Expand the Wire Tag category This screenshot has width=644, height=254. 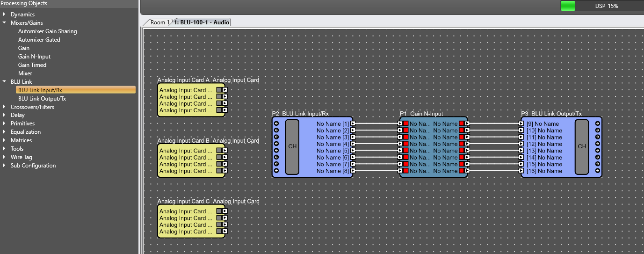pyautogui.click(x=4, y=157)
